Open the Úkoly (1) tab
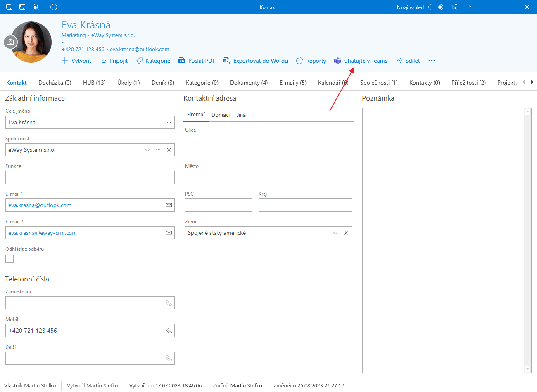 click(128, 83)
